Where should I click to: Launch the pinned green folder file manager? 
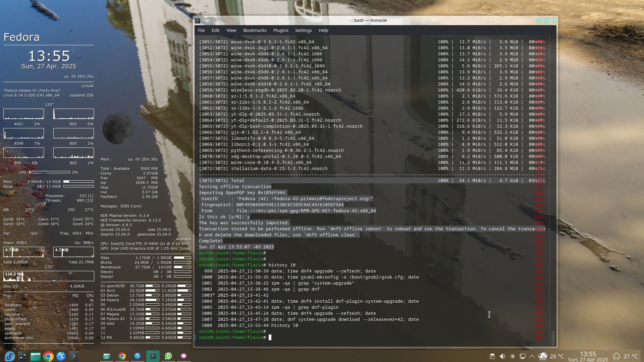[35, 356]
